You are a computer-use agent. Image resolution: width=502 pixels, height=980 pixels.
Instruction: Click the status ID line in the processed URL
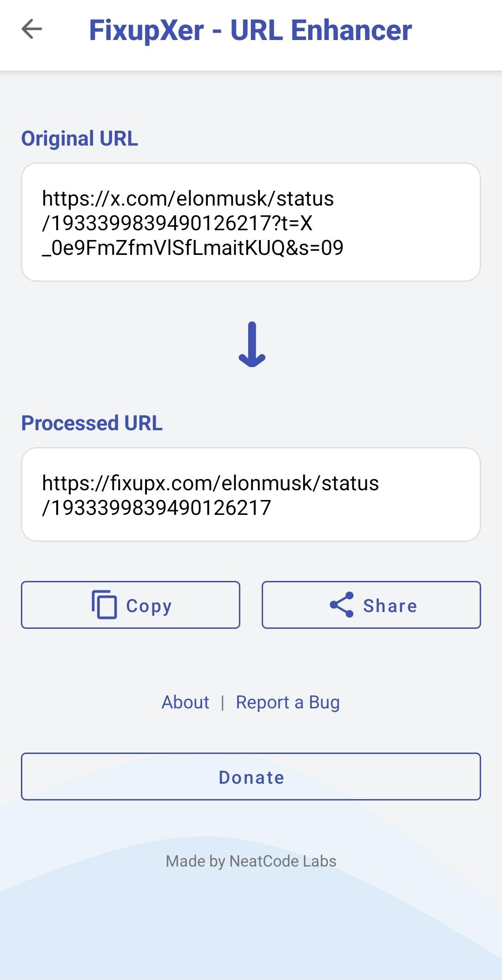(x=156, y=507)
